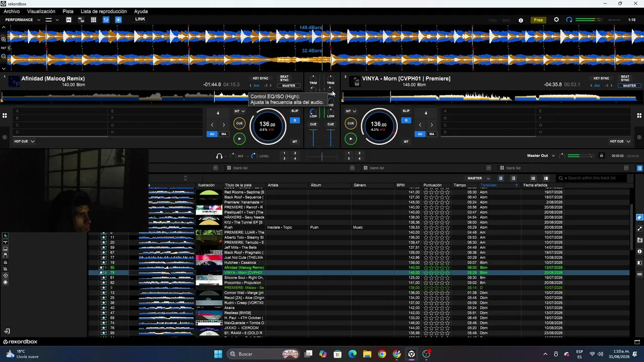Click deck 2 MA manual loop button
The height and width of the screenshot is (362, 644).
(432, 134)
